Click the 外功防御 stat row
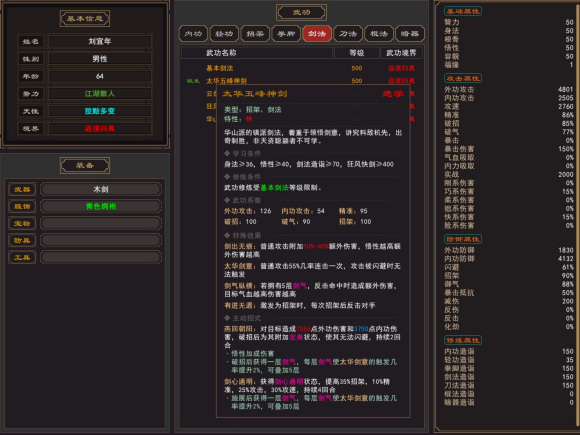Screen dimensions: 580x435 point(509,250)
